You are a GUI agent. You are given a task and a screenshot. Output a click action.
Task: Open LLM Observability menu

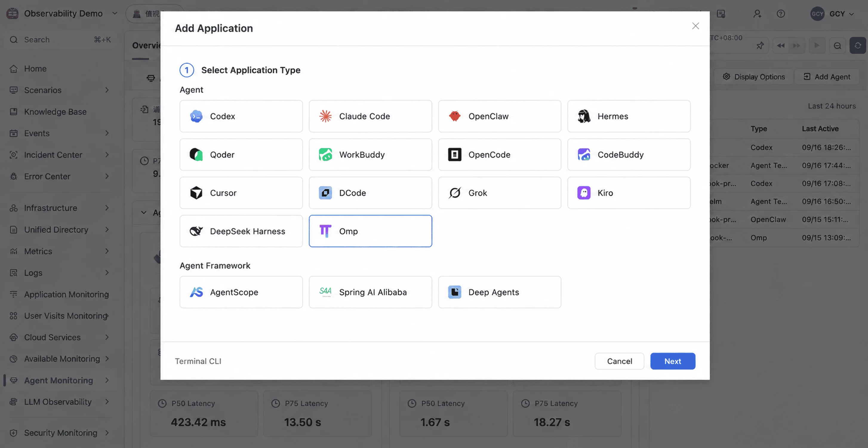[x=60, y=402]
